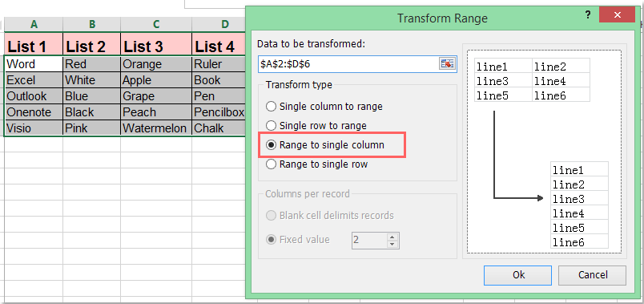Screen dimensions: 644x304
Task: Select the cell containing Blue
Action: click(x=91, y=95)
